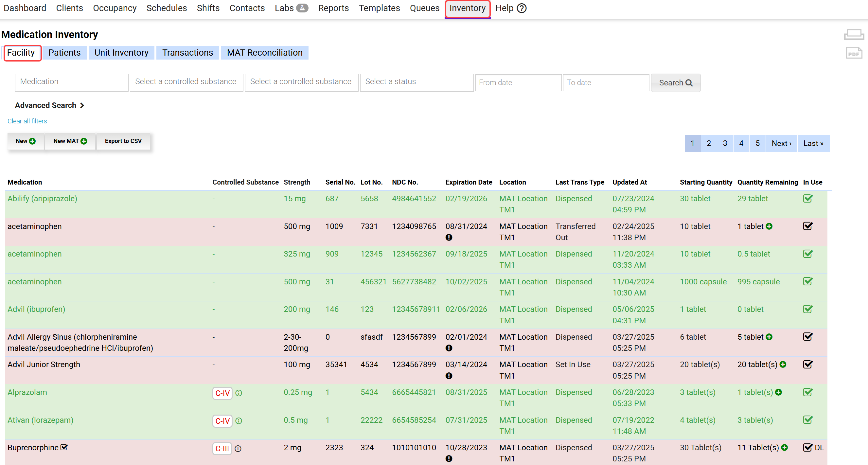Click info icon beside Alprazolam C-IV badge
Screen dimensions: 868x465
coord(239,393)
